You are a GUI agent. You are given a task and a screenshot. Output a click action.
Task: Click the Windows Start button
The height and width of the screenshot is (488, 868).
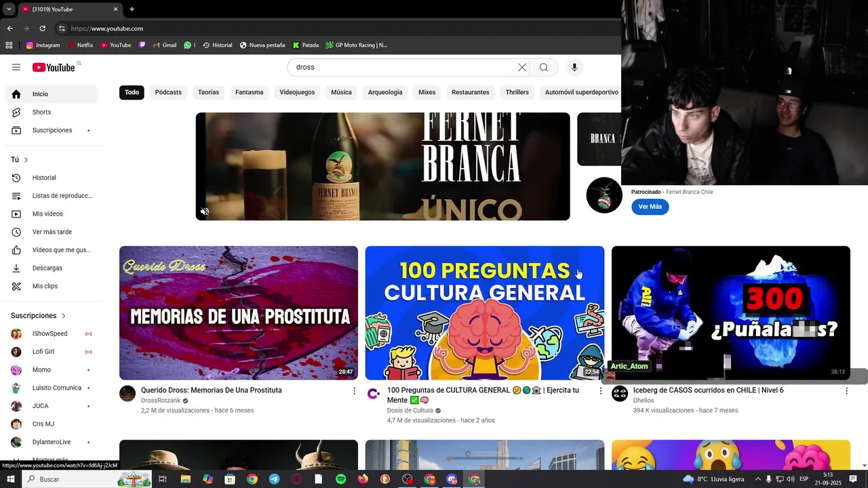point(10,479)
